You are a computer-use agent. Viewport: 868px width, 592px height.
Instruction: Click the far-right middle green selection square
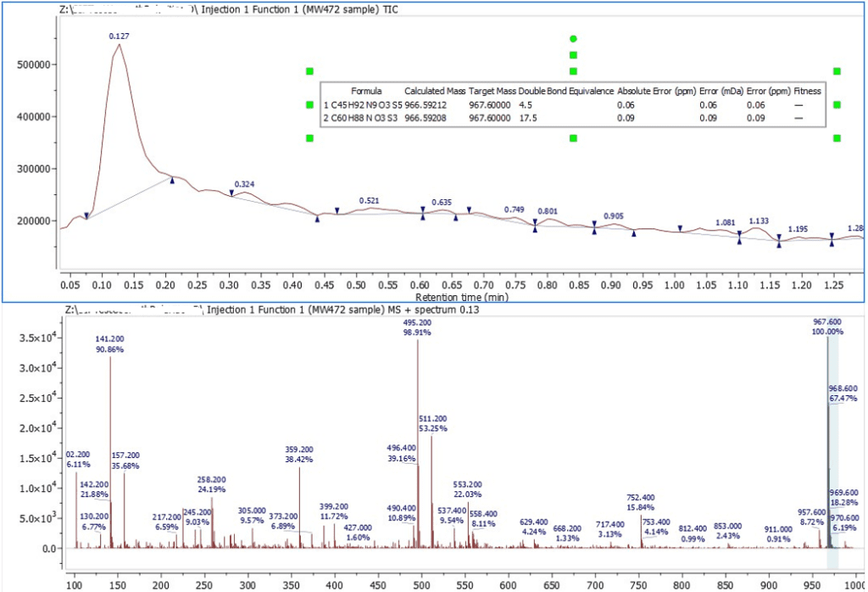(x=836, y=105)
